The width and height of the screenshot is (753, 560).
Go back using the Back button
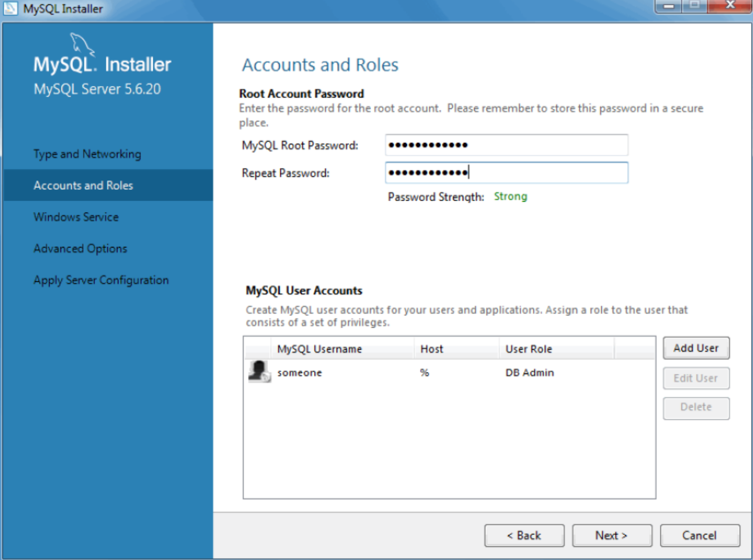524,535
